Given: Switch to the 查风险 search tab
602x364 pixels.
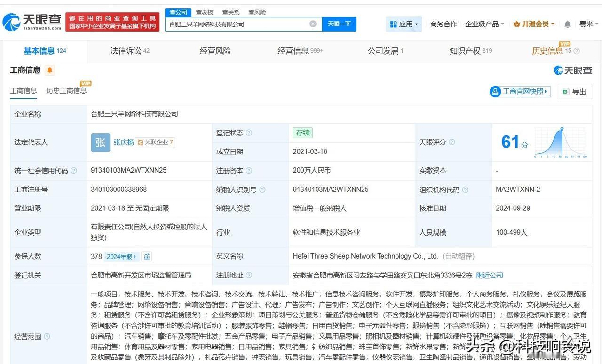Looking at the screenshot, I should (257, 12).
